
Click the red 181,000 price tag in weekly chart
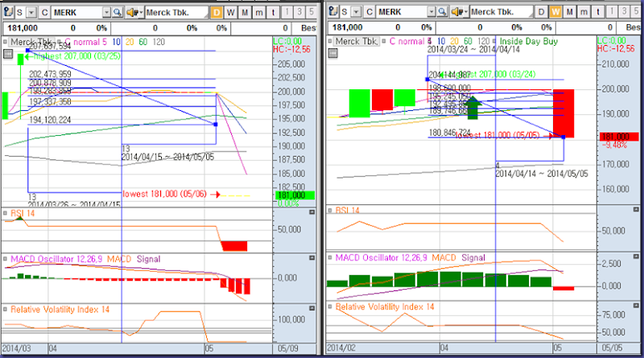coord(618,137)
